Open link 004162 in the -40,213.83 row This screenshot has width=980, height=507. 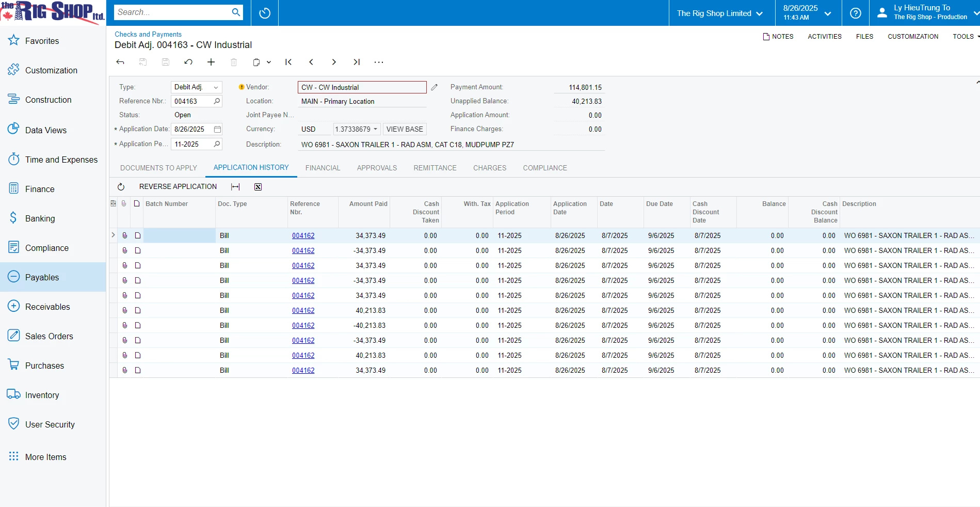(x=303, y=325)
